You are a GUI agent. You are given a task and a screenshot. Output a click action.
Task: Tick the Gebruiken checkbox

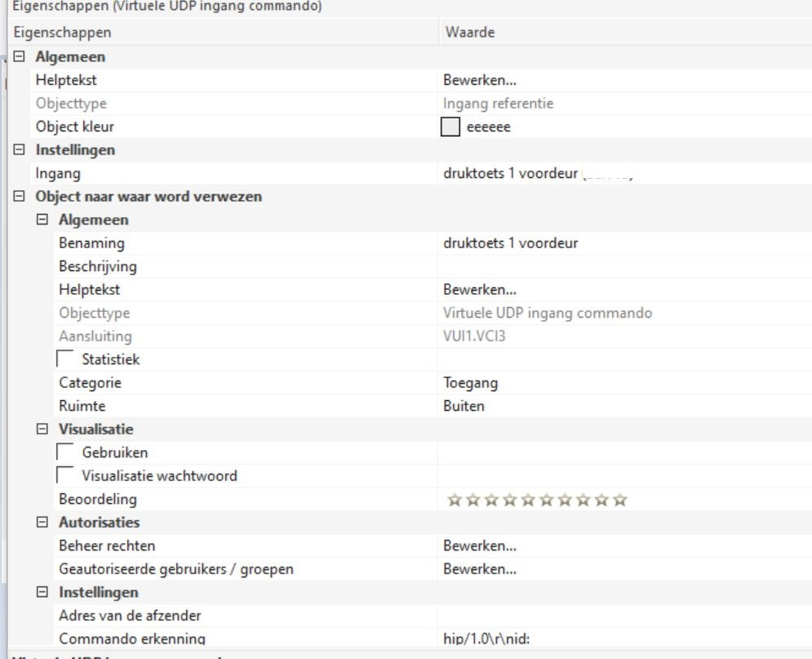click(64, 452)
